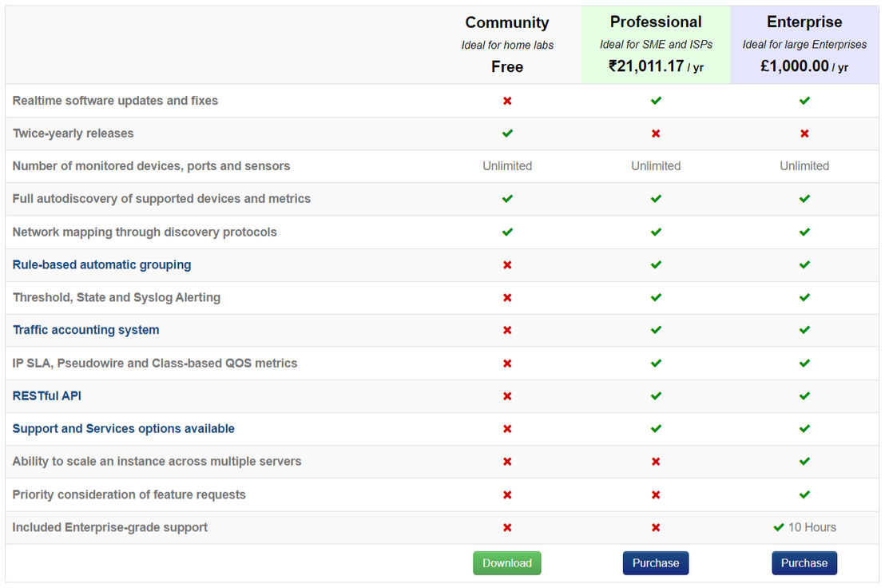Screen dimensions: 885x588
Task: Click red cross for Professional multi-server scaling
Action: [656, 462]
